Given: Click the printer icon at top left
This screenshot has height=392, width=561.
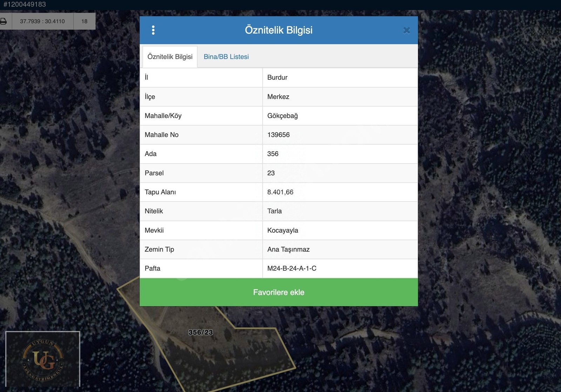Looking at the screenshot, I should [4, 21].
